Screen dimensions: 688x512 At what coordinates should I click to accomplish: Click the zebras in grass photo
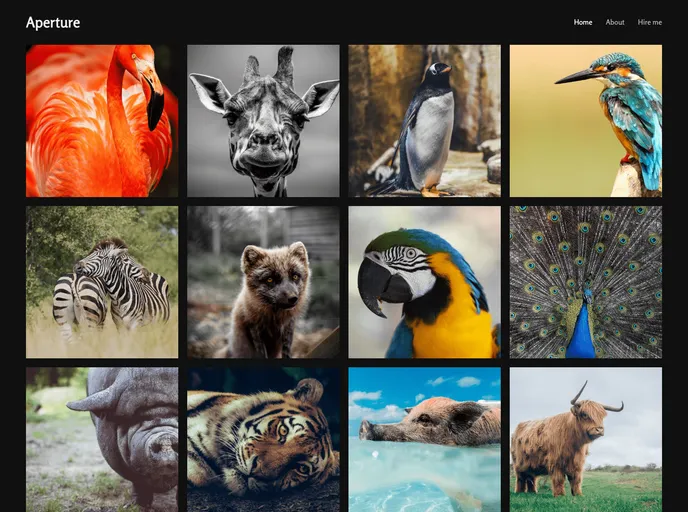(x=101, y=282)
